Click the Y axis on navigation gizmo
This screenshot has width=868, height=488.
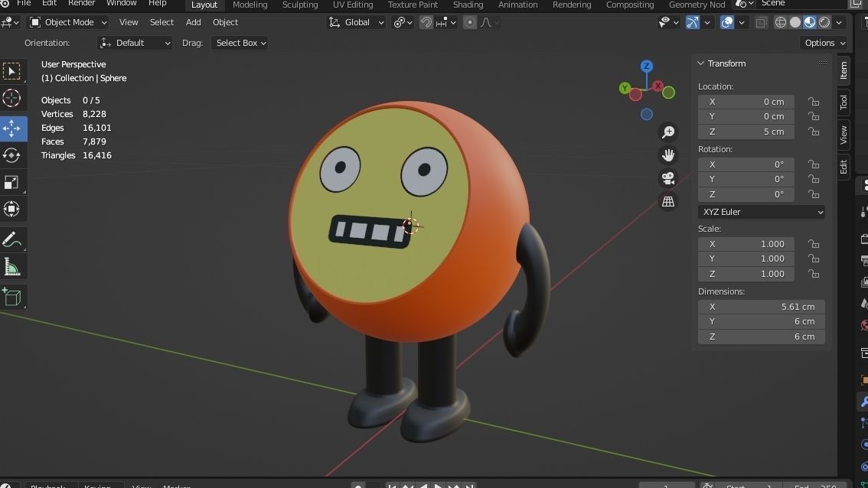coord(625,87)
